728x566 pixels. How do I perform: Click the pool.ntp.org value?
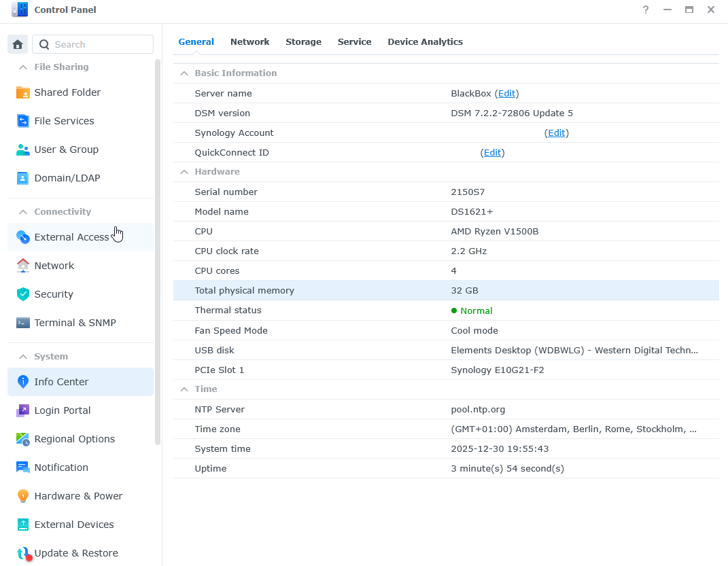pos(478,410)
